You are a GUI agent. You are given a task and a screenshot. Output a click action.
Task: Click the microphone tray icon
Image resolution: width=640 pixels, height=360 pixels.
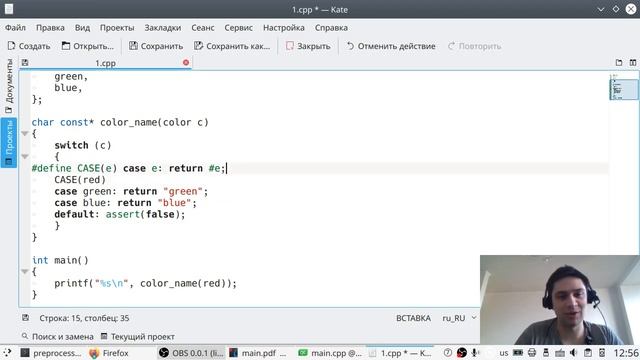click(475, 353)
